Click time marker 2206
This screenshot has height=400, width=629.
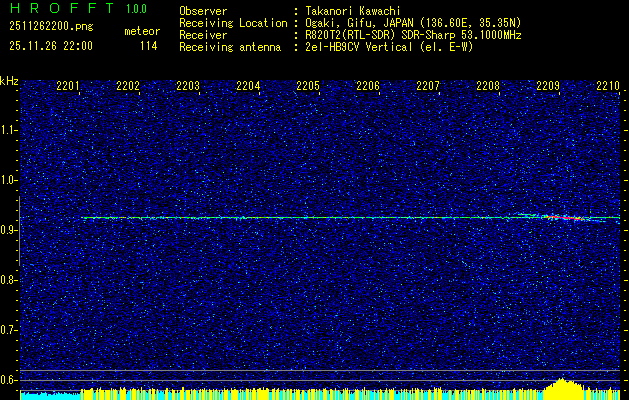(x=368, y=85)
